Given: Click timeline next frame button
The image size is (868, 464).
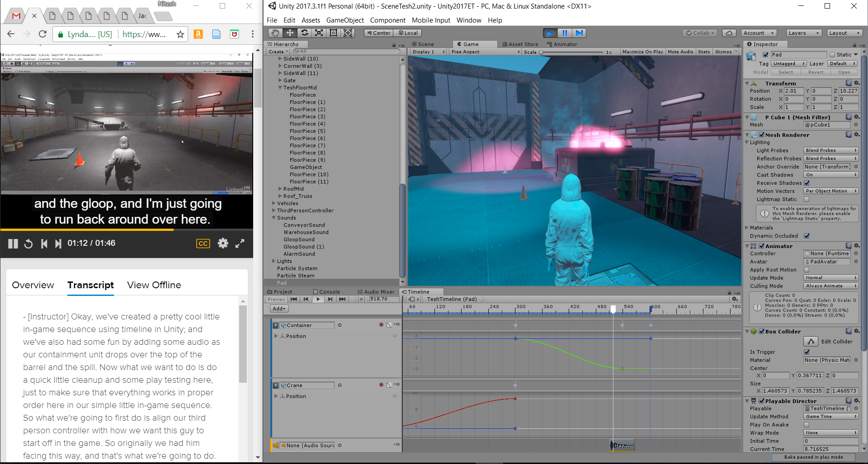Looking at the screenshot, I should (330, 299).
